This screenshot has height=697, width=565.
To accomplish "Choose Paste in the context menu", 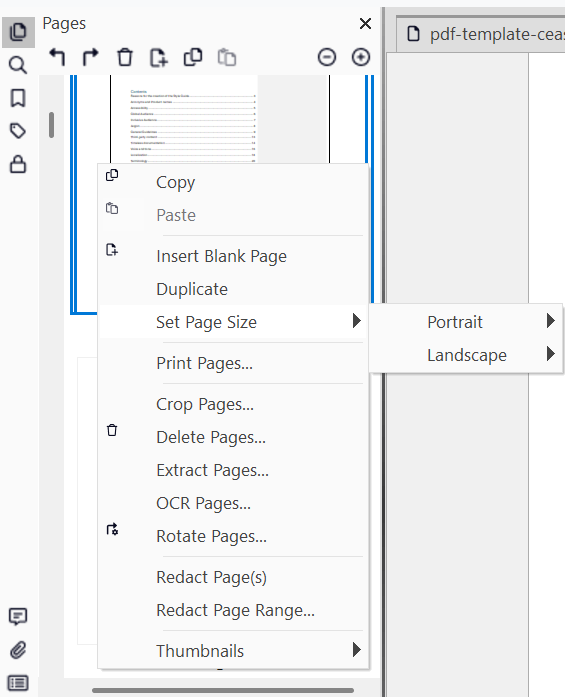I will [233, 215].
